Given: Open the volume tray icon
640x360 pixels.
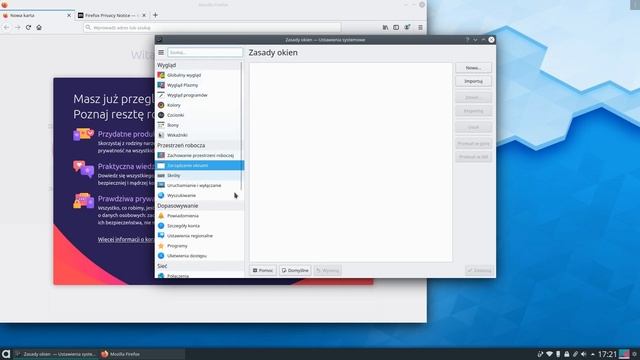Looking at the screenshot, I should [x=584, y=354].
